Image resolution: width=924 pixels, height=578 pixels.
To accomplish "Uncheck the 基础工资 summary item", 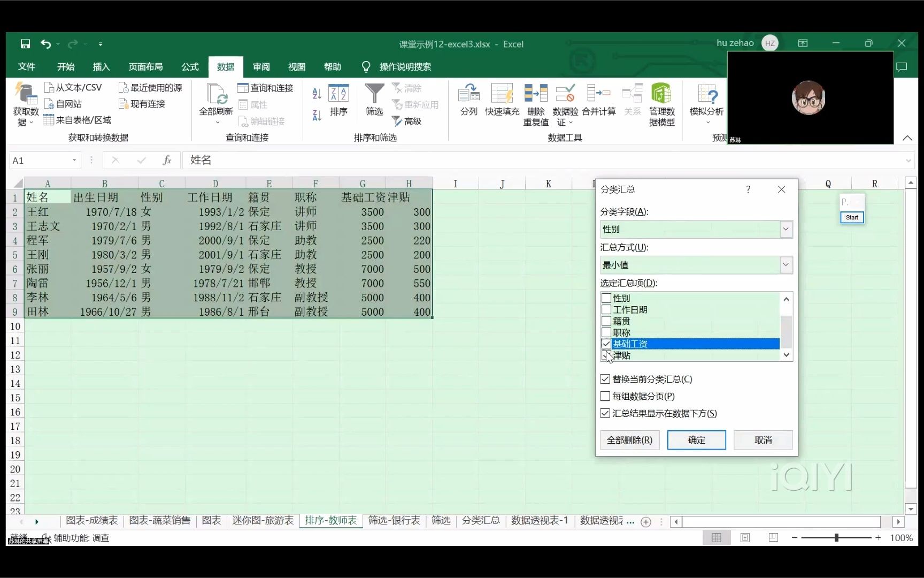I will point(606,344).
